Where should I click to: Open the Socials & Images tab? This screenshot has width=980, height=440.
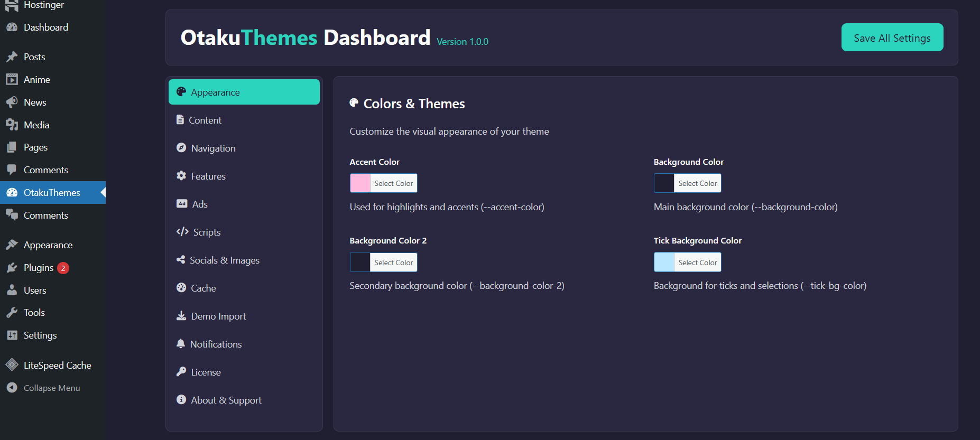tap(244, 260)
